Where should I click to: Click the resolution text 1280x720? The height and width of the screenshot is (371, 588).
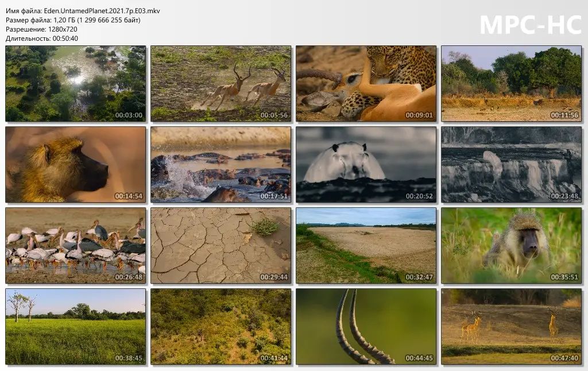click(x=63, y=29)
